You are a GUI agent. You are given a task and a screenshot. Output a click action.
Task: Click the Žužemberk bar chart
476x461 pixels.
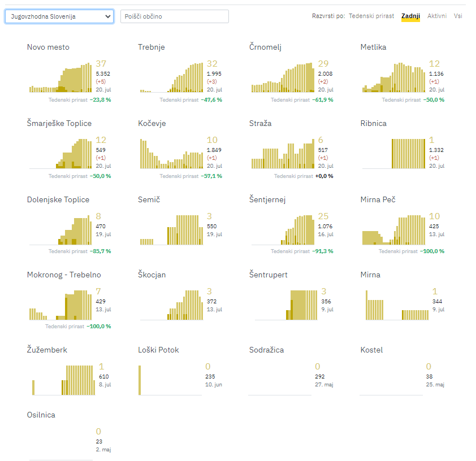pyautogui.click(x=64, y=380)
